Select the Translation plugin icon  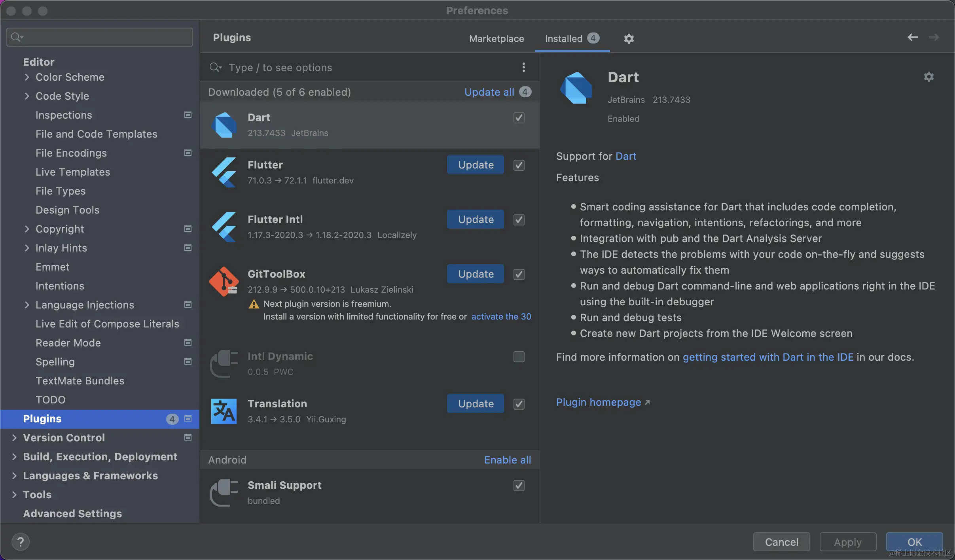coord(224,411)
